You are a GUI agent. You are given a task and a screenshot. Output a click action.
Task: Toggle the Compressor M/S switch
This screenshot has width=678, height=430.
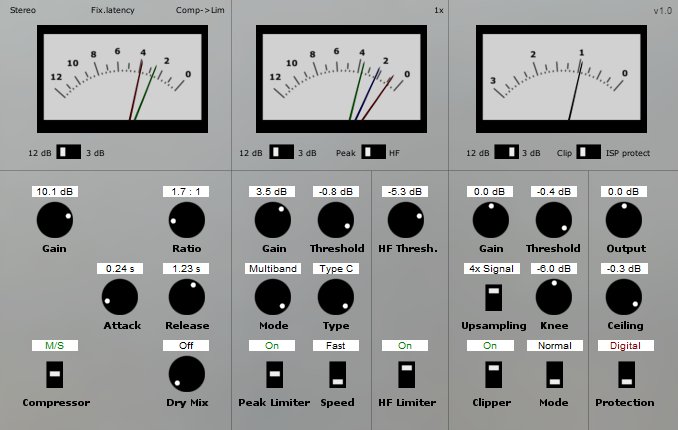pos(54,375)
